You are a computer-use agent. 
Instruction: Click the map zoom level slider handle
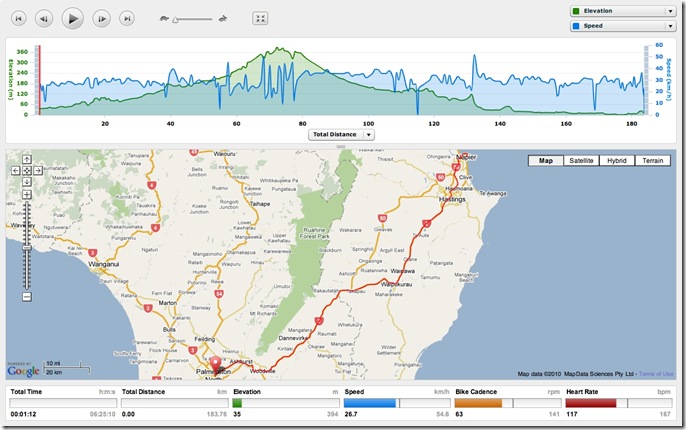(26, 245)
